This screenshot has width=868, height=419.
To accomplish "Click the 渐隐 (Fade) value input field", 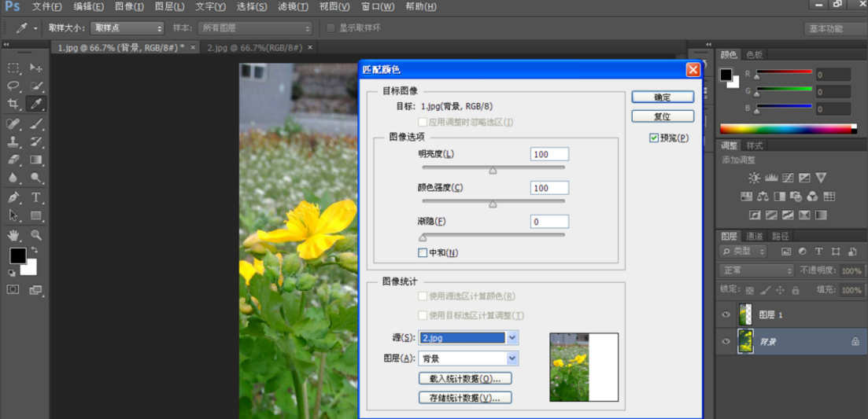I will [549, 222].
